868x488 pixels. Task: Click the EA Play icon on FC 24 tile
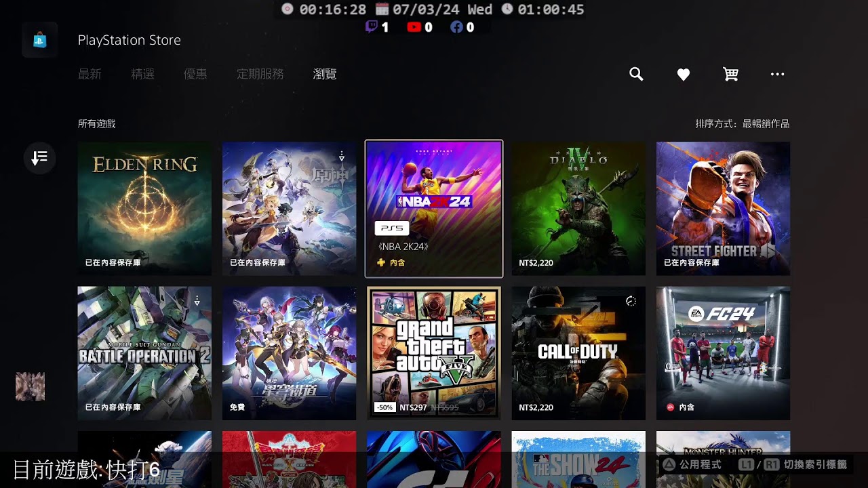pos(671,407)
